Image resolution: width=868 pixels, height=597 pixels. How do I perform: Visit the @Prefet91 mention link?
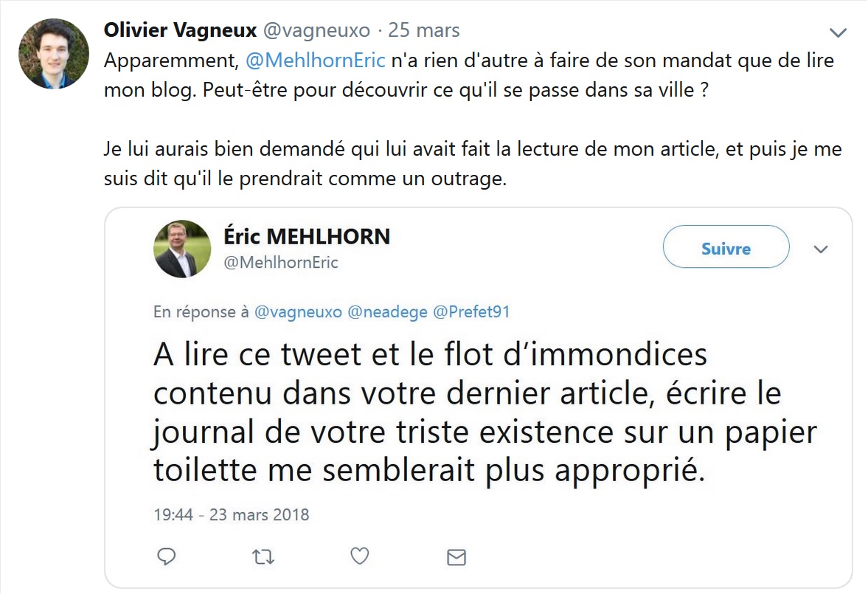471,312
